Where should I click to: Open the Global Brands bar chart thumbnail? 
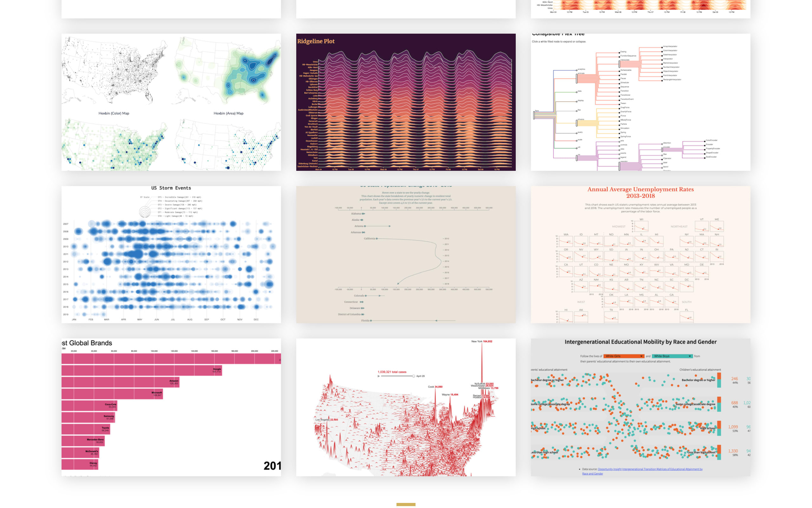point(171,407)
